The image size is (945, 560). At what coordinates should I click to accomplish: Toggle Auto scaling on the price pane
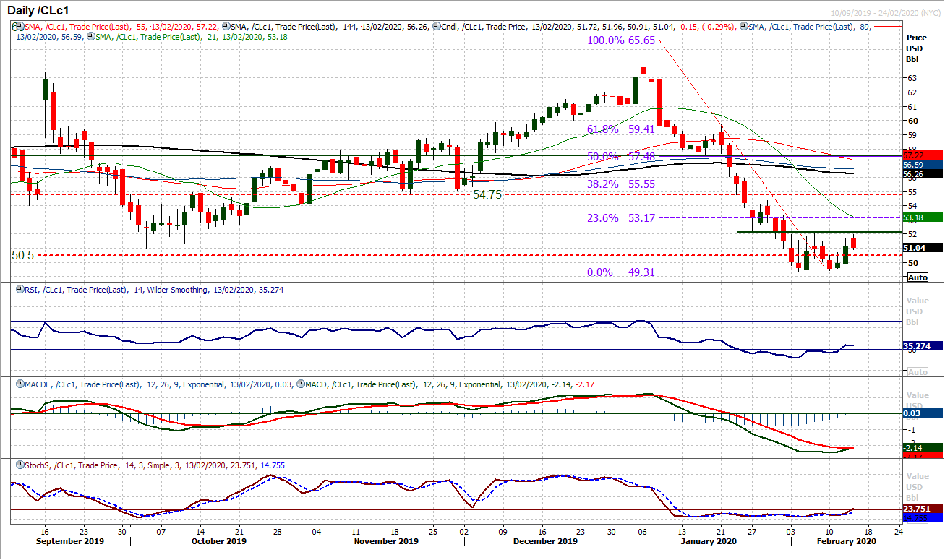(918, 277)
